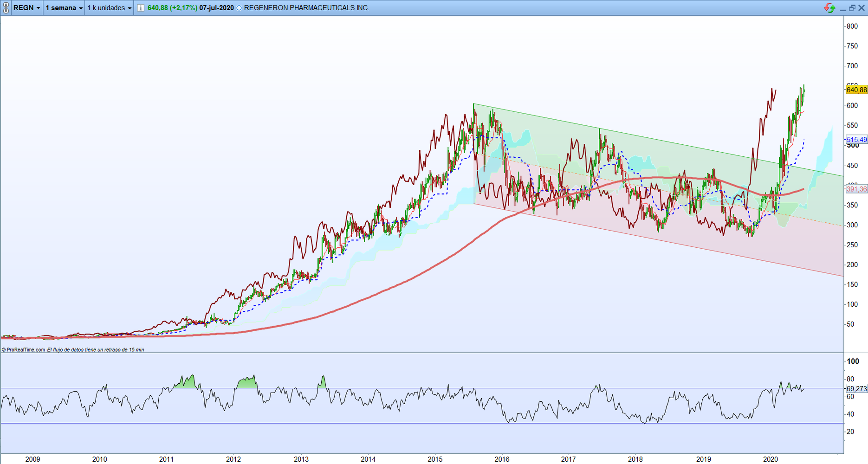Click the 250 level on the price axis

(852, 245)
